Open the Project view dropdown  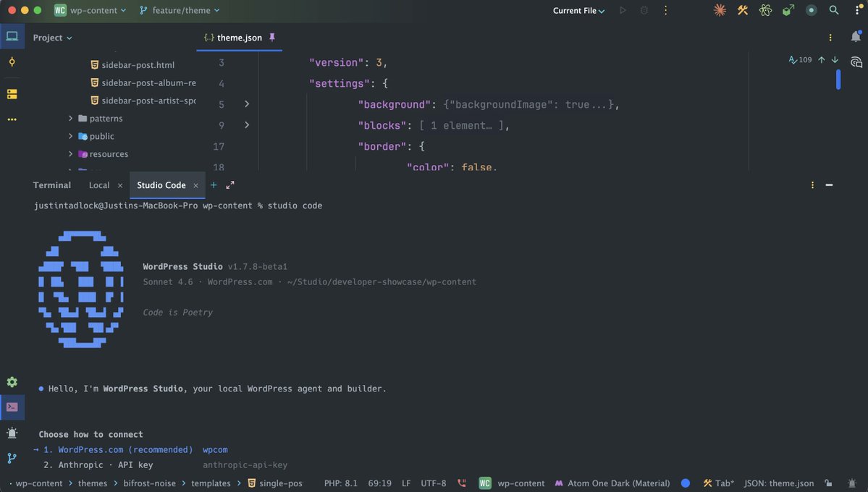[52, 38]
